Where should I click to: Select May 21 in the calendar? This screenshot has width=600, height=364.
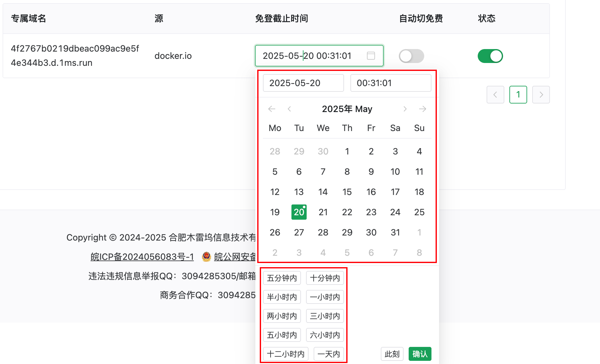323,212
